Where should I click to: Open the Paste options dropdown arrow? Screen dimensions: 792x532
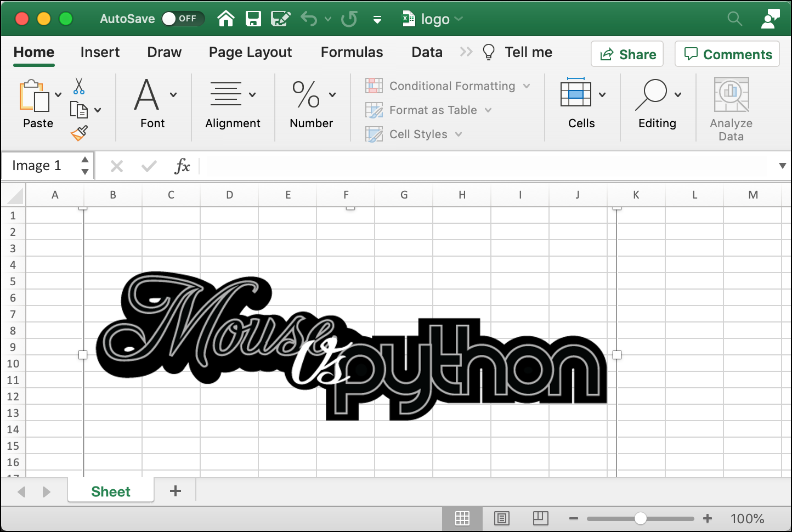pos(58,95)
